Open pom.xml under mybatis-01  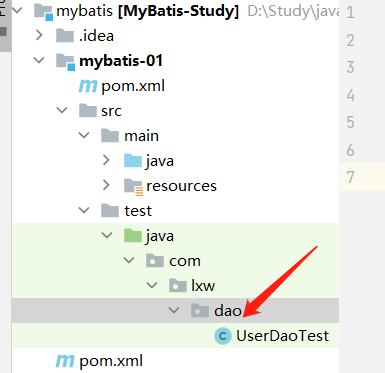133,86
